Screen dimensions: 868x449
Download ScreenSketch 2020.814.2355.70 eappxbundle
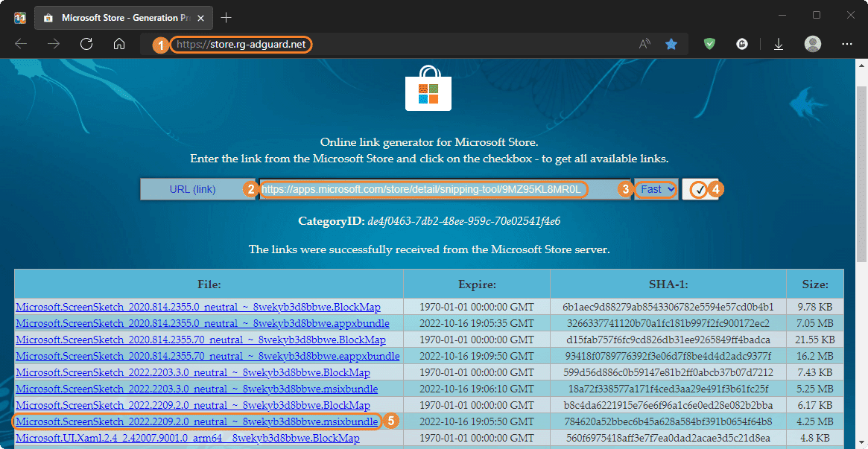(208, 356)
